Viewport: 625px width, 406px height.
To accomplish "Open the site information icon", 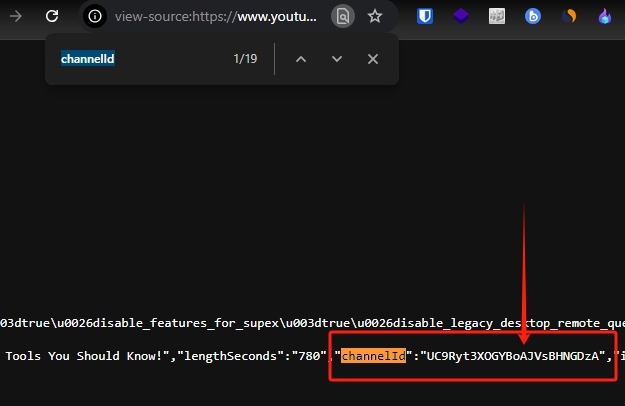I will [x=94, y=16].
